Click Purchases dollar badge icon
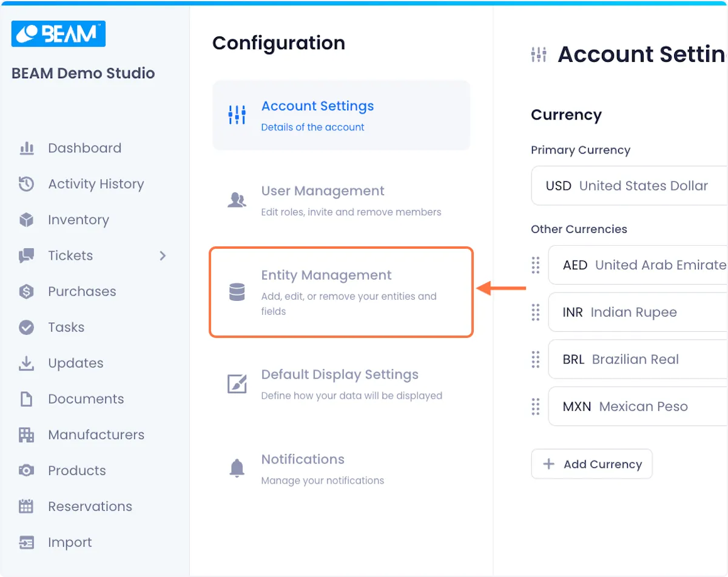728x577 pixels. [x=26, y=291]
